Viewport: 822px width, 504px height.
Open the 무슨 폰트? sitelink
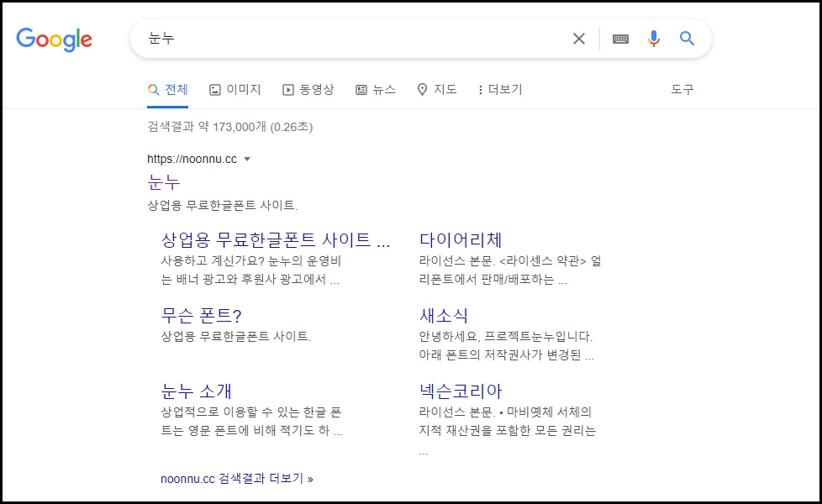point(201,315)
